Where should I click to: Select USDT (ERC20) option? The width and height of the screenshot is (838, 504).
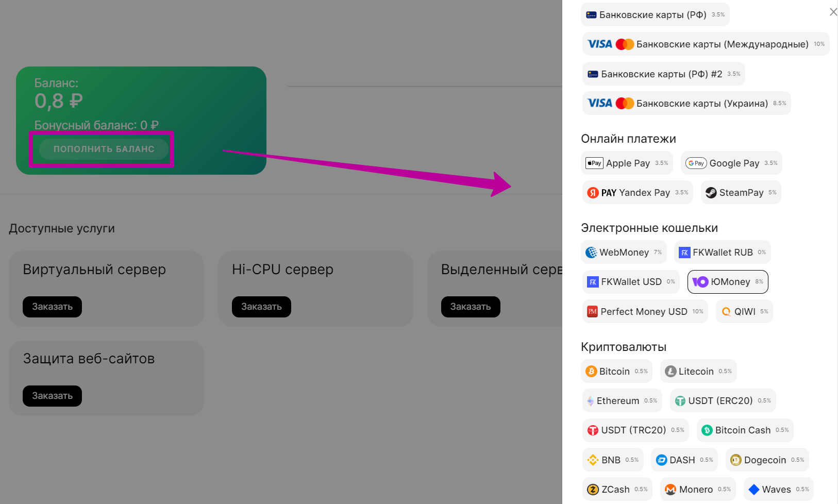pyautogui.click(x=723, y=400)
